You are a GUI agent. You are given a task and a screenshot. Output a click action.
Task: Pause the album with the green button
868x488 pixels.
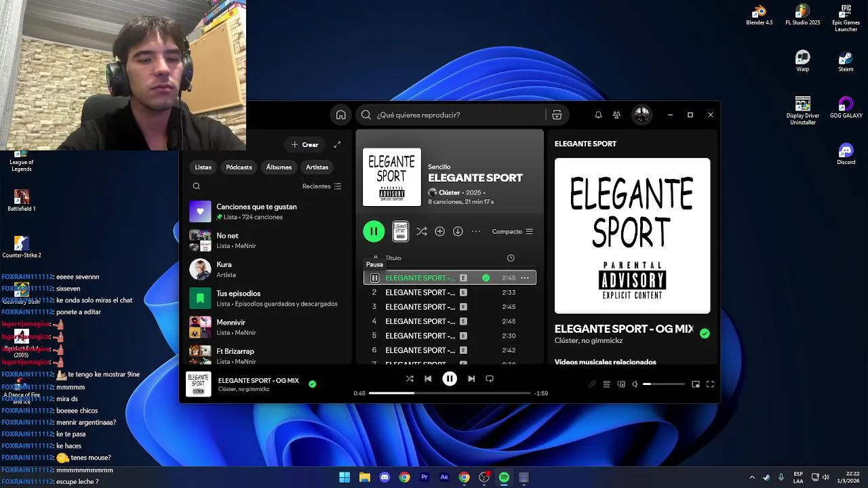374,231
